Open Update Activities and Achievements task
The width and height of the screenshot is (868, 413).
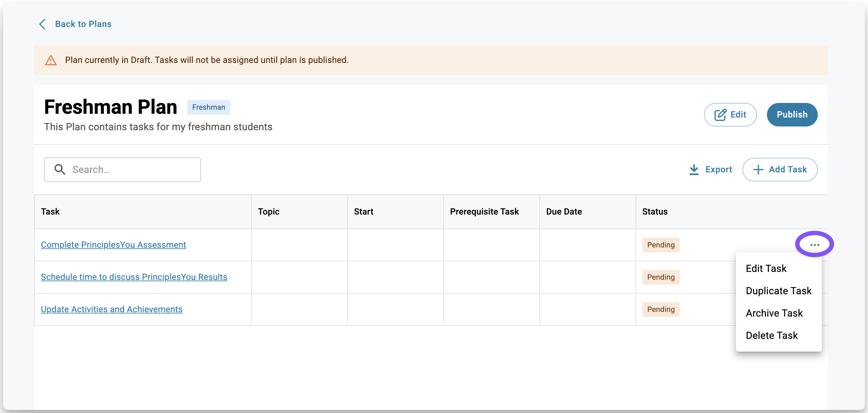point(112,309)
